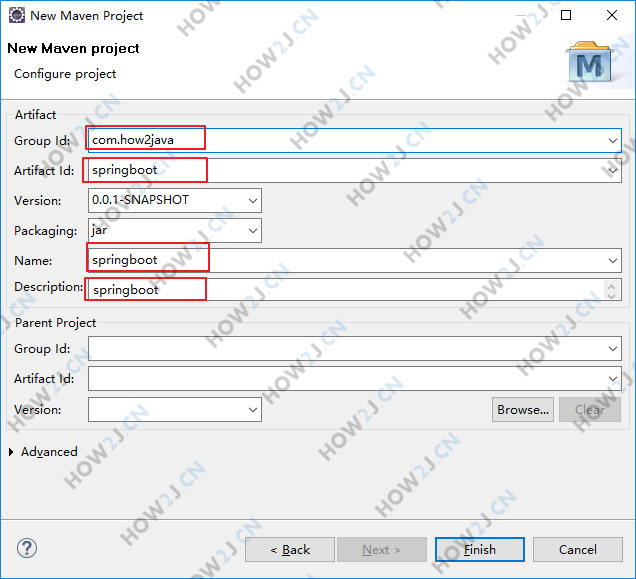
Task: Open the Artifact Id dropdown arrow under Artifact
Action: [x=612, y=171]
